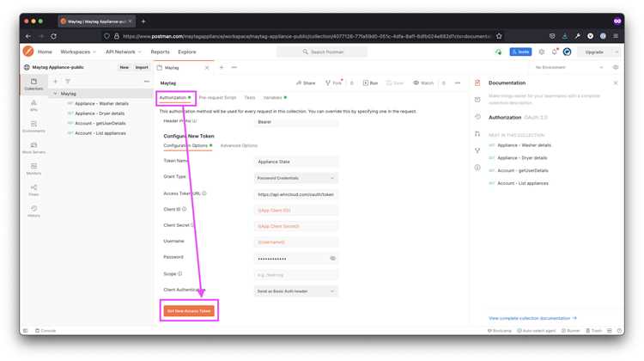Open the Collections sidebar panel
Viewport: 644px width, 361px height.
[33, 84]
